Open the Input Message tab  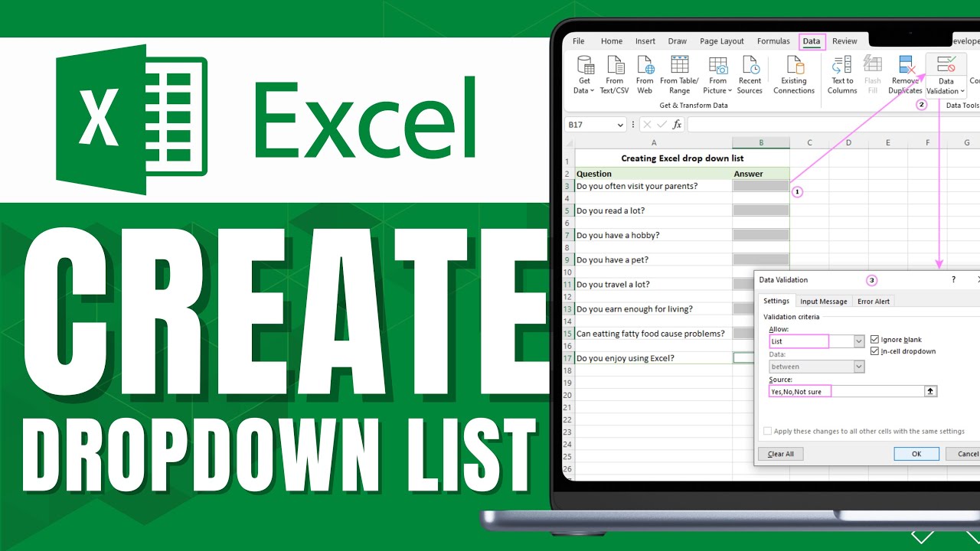824,301
